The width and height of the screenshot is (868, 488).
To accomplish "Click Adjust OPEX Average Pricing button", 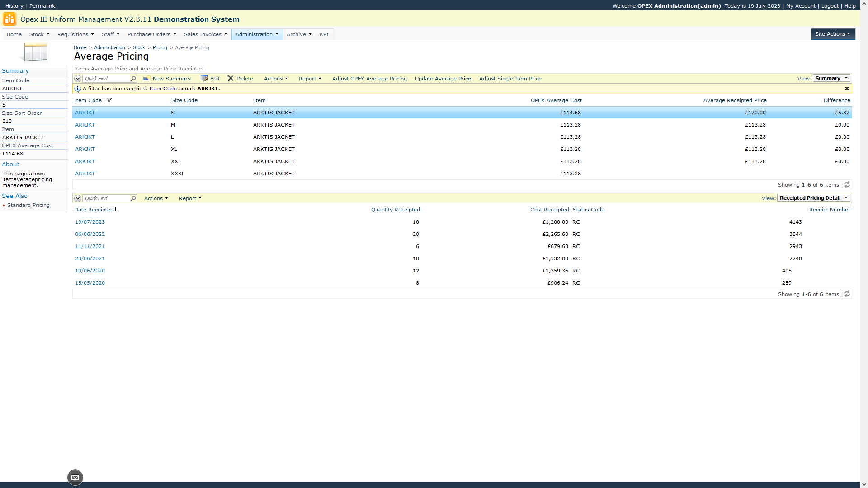I will [369, 79].
